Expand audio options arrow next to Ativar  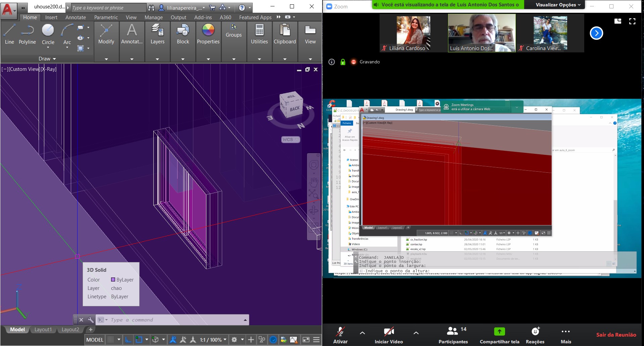tap(362, 333)
